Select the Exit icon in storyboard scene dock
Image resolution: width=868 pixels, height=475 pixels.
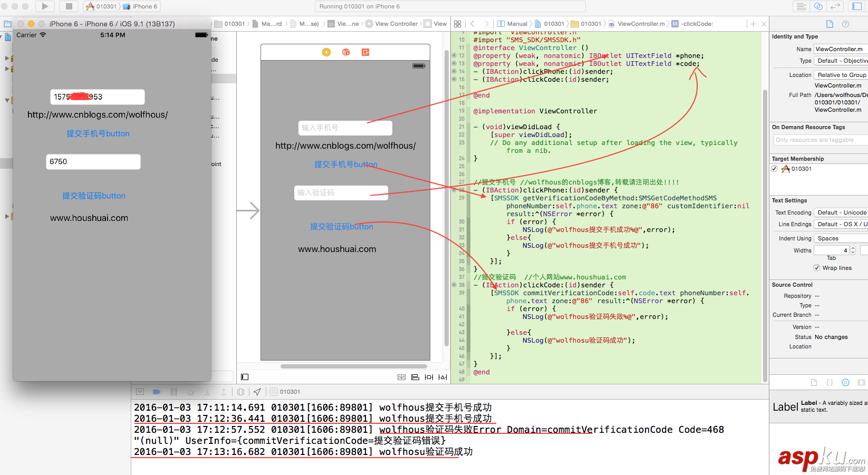pyautogui.click(x=365, y=52)
